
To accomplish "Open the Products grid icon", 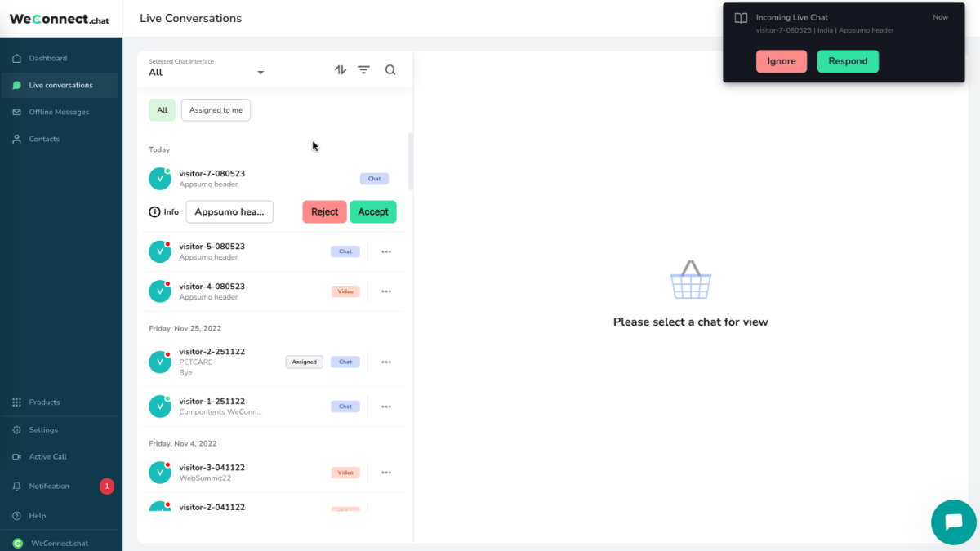I will (17, 402).
